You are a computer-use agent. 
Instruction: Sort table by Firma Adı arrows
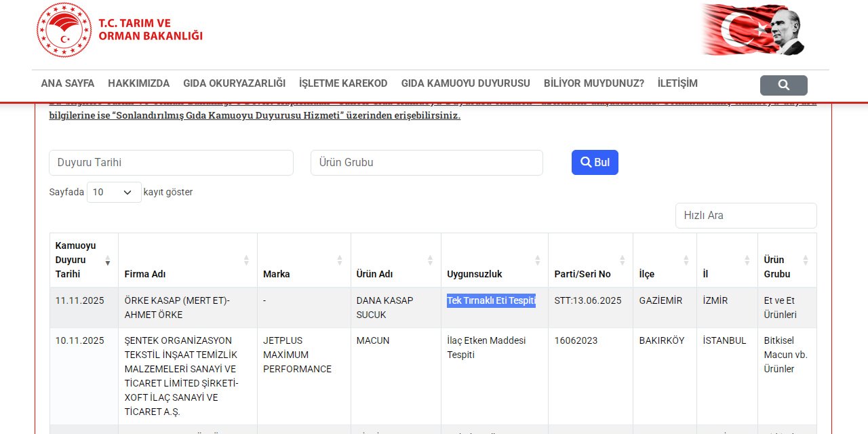tap(246, 260)
